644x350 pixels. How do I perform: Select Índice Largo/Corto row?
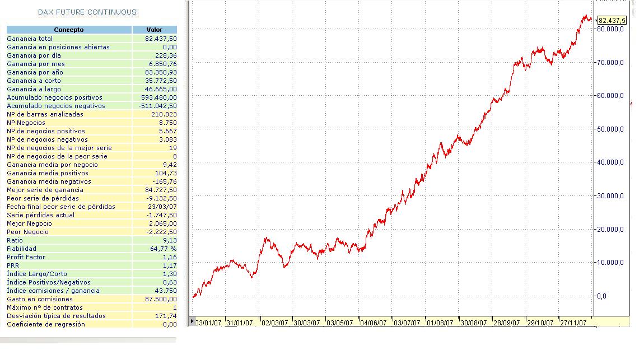click(x=92, y=274)
